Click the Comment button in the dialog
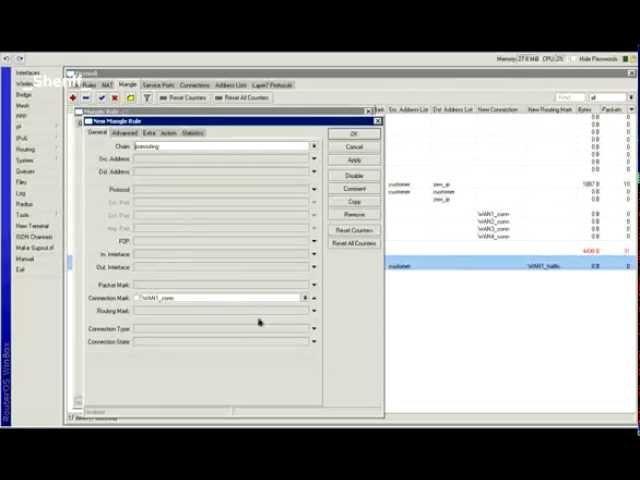Screen dimensions: 640x480 [x=354, y=189]
